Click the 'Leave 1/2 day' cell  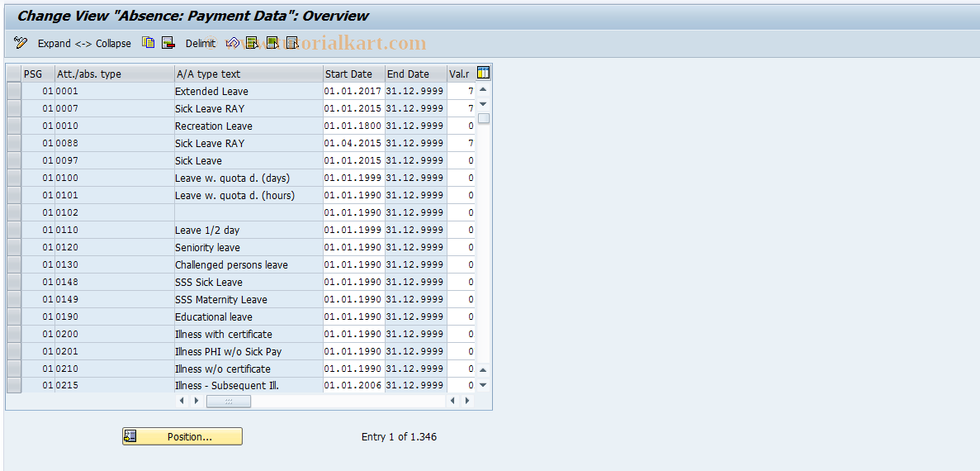tap(249, 231)
